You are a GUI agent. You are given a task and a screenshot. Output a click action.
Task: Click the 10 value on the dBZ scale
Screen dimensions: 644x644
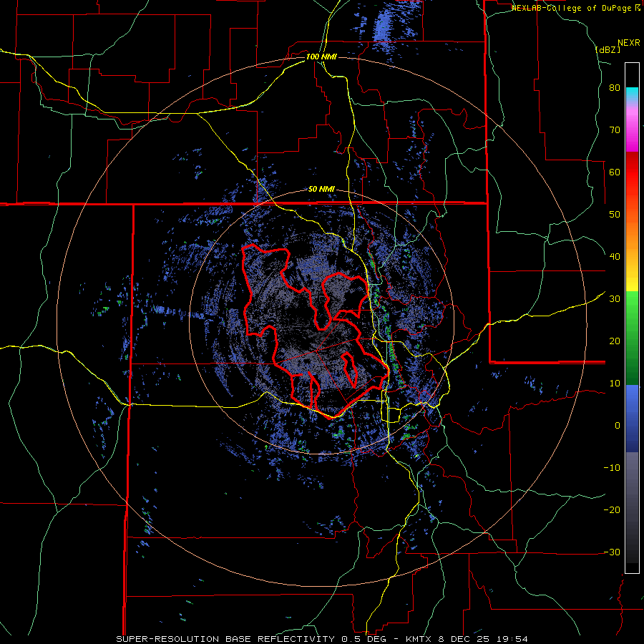(615, 384)
